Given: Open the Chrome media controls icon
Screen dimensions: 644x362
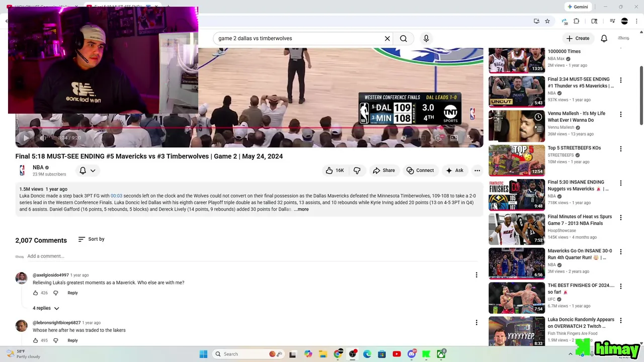Looking at the screenshot, I should [612, 21].
